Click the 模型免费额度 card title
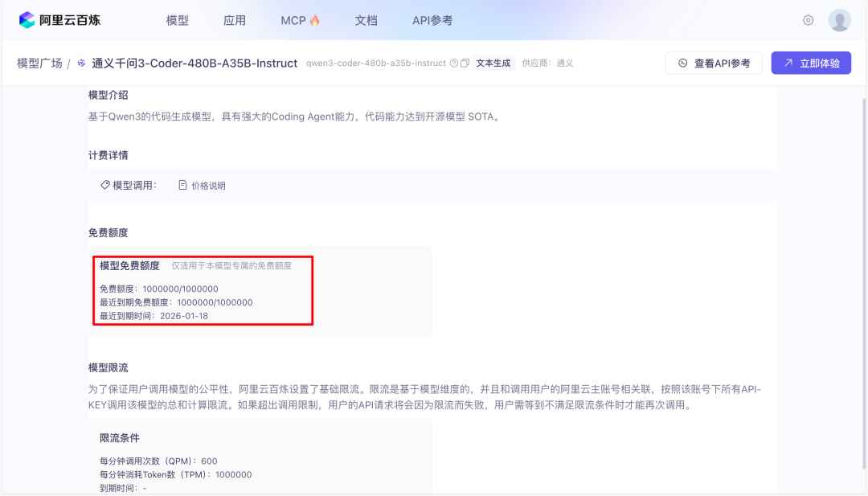Image resolution: width=868 pixels, height=496 pixels. click(129, 265)
